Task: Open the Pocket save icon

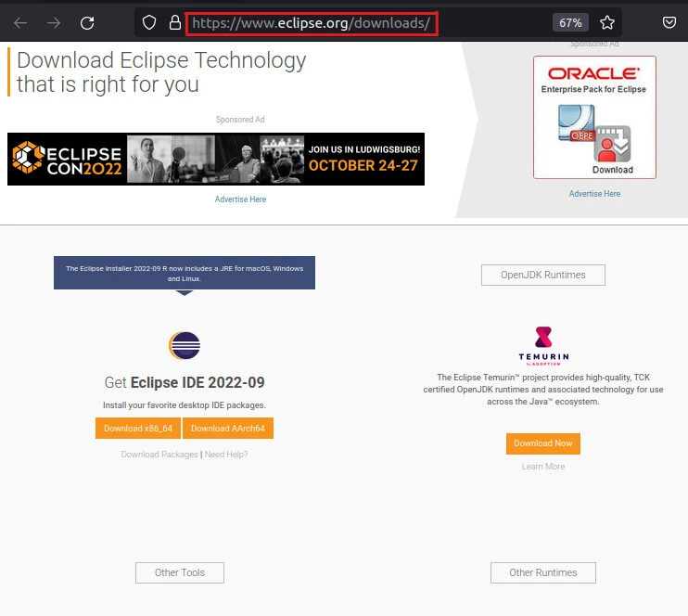Action: pyautogui.click(x=669, y=22)
